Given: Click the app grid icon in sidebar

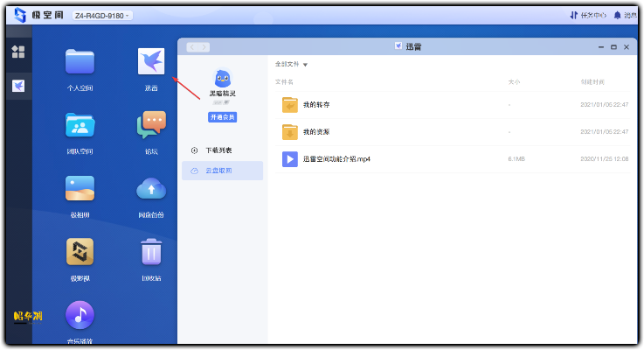Looking at the screenshot, I should pos(17,52).
